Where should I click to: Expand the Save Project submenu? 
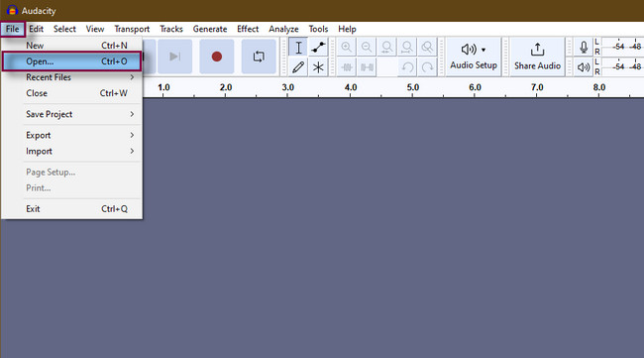[72, 114]
